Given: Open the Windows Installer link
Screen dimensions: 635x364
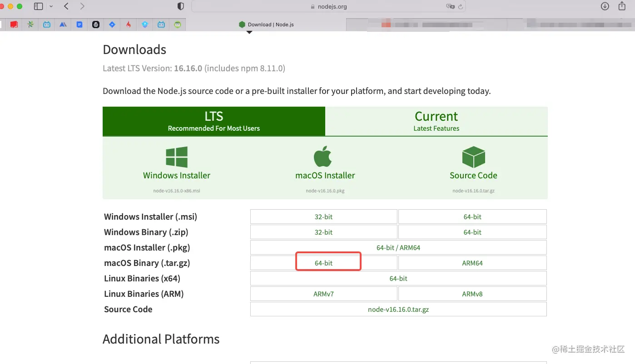Looking at the screenshot, I should (x=177, y=175).
